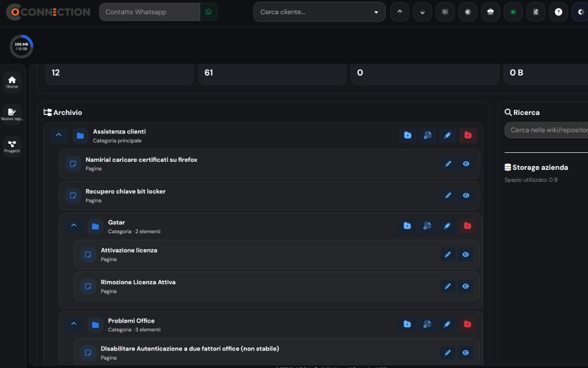Screen dimensions: 588x368
Task: Edit the Problemi Office category
Action: (447, 324)
